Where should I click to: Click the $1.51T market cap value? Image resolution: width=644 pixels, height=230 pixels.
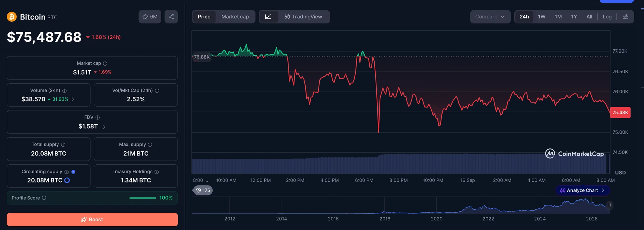coord(82,72)
